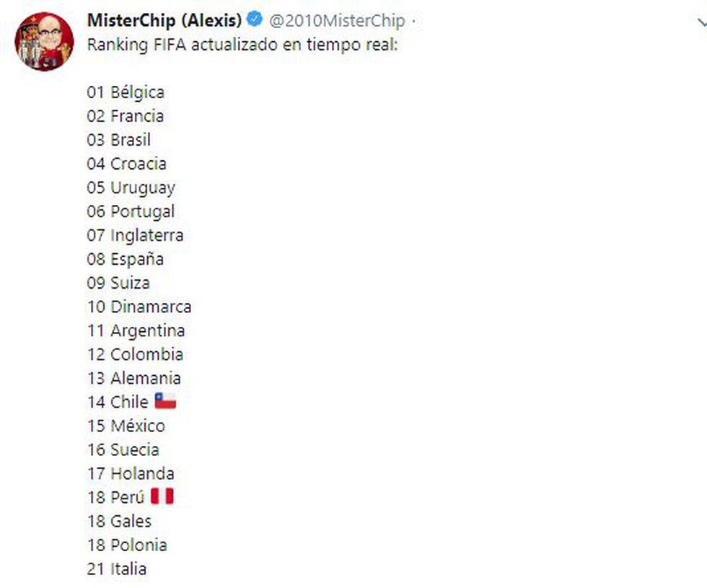Click the Peru flag emoji
The height and width of the screenshot is (588, 707).
[x=162, y=497]
